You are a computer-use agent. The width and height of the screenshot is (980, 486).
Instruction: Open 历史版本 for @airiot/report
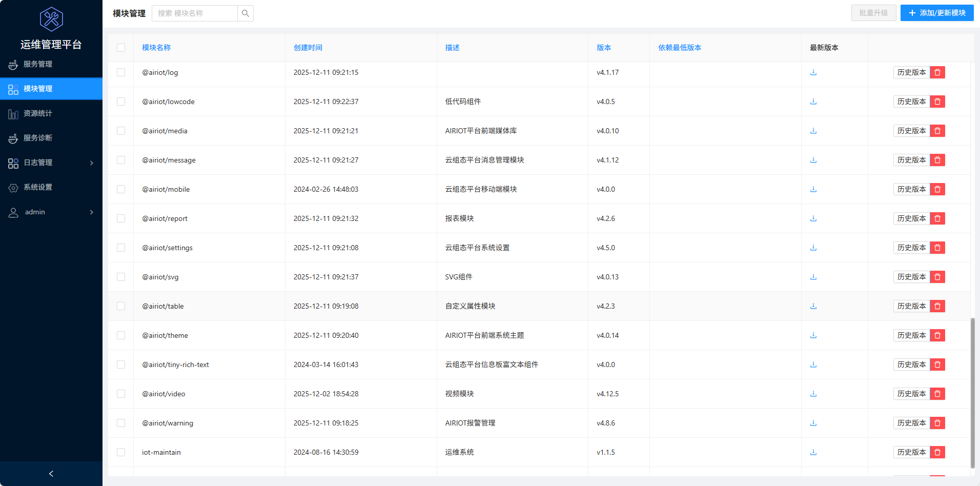point(911,218)
